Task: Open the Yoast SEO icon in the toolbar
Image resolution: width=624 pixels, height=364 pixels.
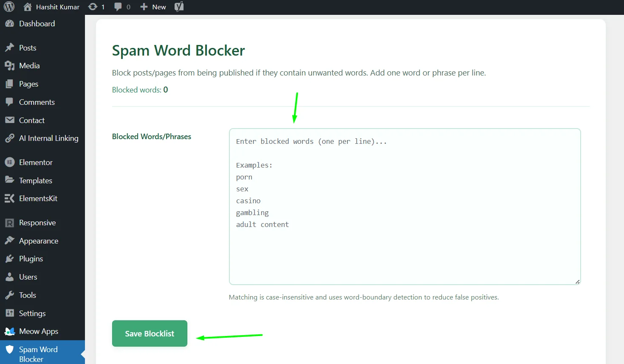Action: [x=178, y=6]
